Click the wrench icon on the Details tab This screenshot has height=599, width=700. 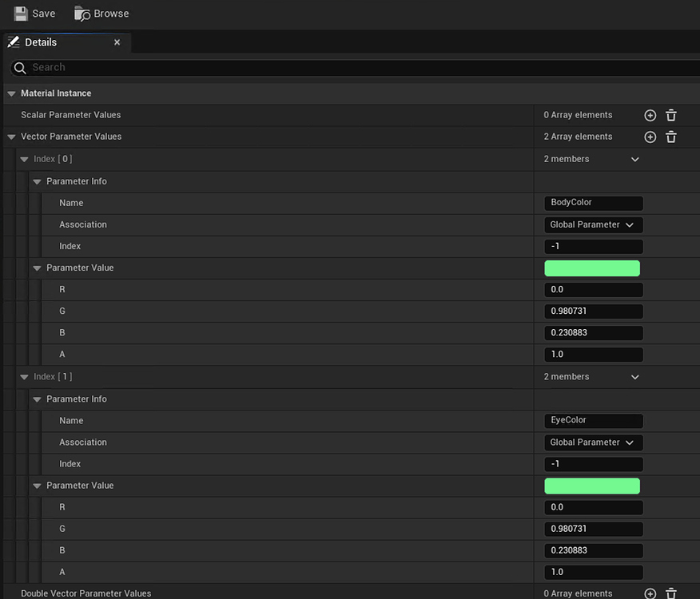12,42
